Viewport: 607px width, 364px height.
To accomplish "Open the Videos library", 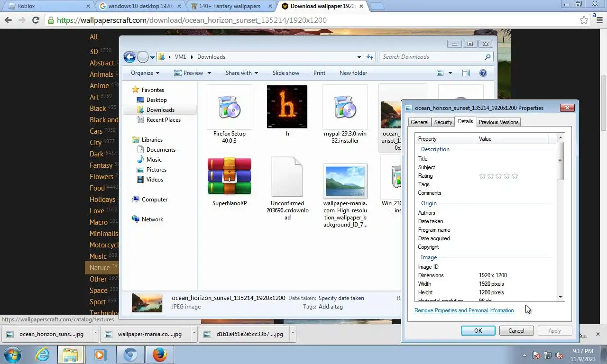I will point(155,180).
